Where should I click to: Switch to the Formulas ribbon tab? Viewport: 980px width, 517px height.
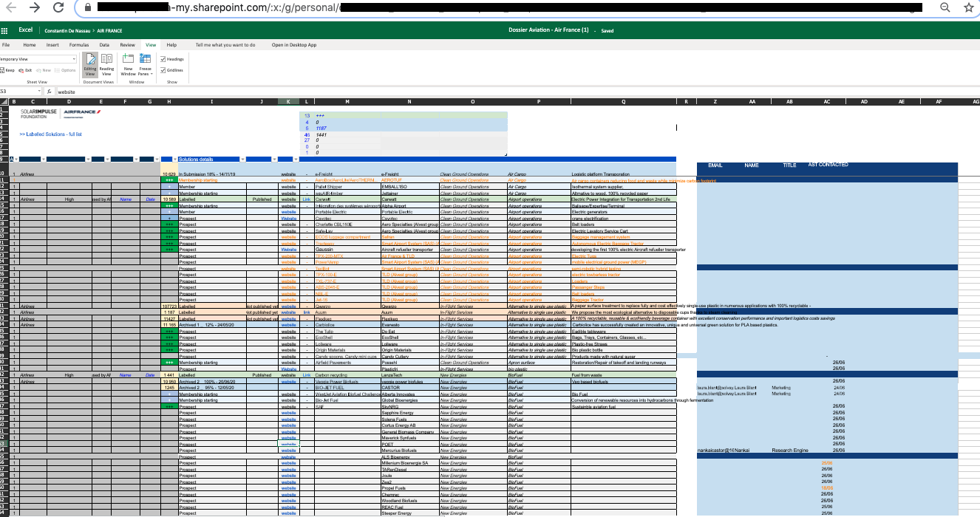pyautogui.click(x=79, y=45)
